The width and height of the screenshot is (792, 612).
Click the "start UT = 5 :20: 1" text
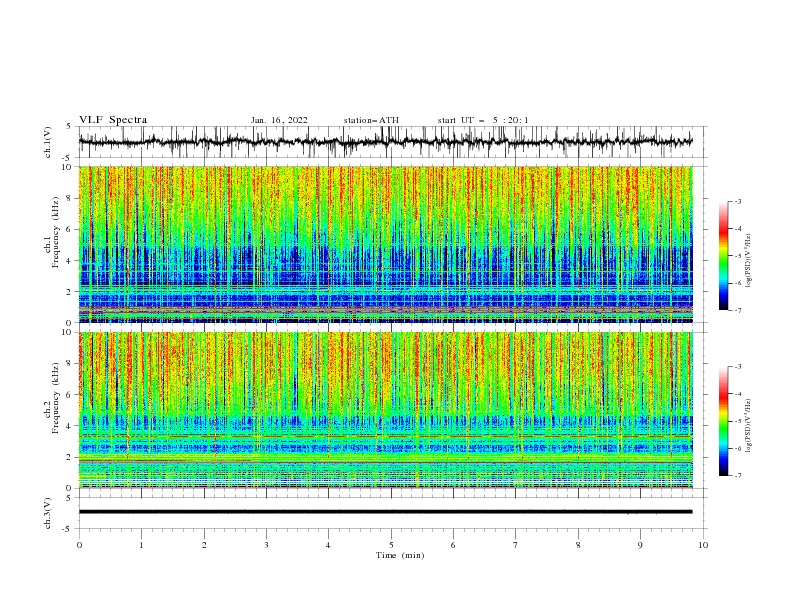(483, 120)
